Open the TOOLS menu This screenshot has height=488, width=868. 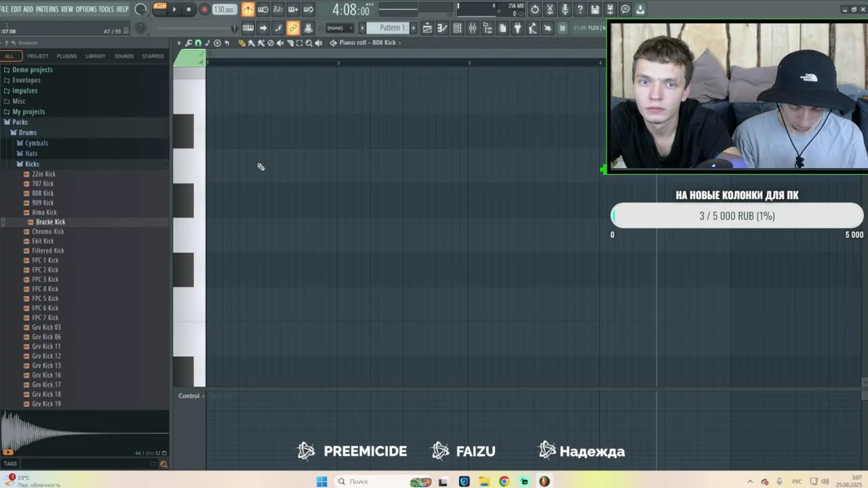click(x=106, y=9)
